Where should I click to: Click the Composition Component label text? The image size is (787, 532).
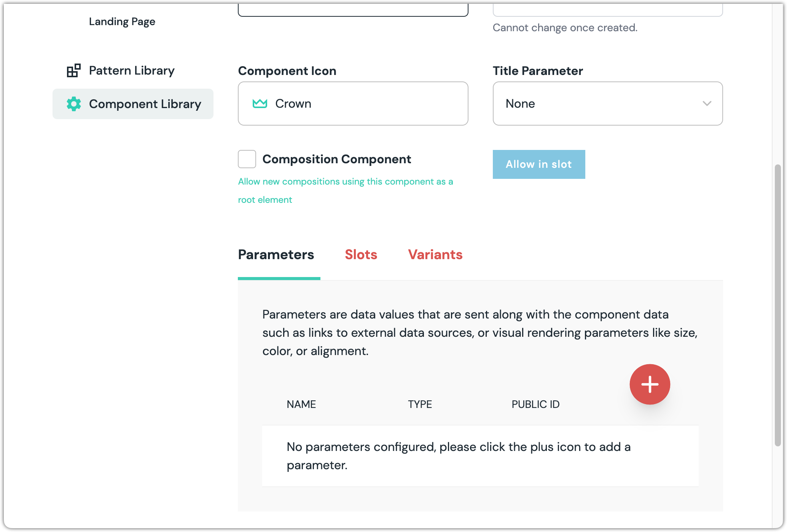pos(336,159)
